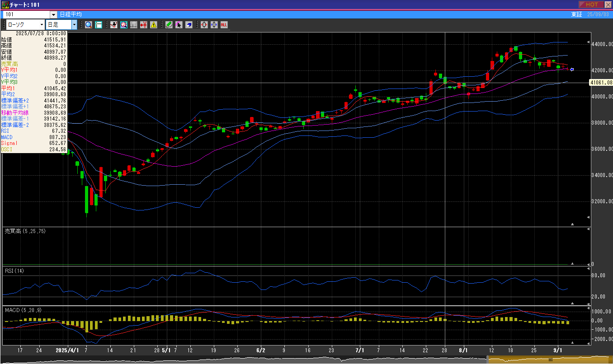Click the RSI(14) panel label

click(15, 271)
